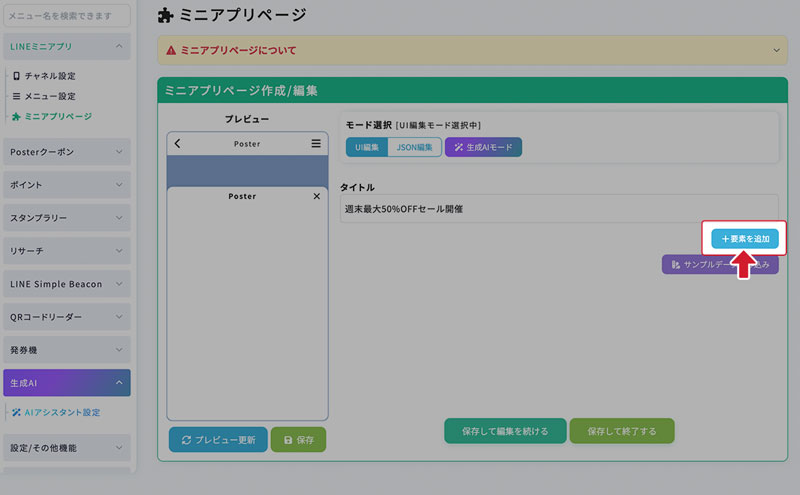Collapse the 生成AI menu section
Image resolution: width=800 pixels, height=495 pixels.
(67, 383)
